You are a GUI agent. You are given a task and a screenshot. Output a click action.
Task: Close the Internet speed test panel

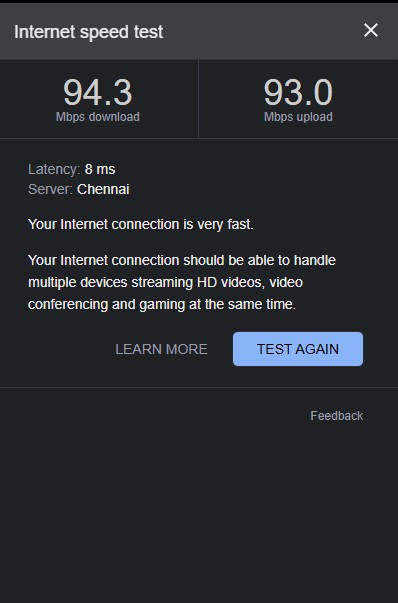pos(371,30)
